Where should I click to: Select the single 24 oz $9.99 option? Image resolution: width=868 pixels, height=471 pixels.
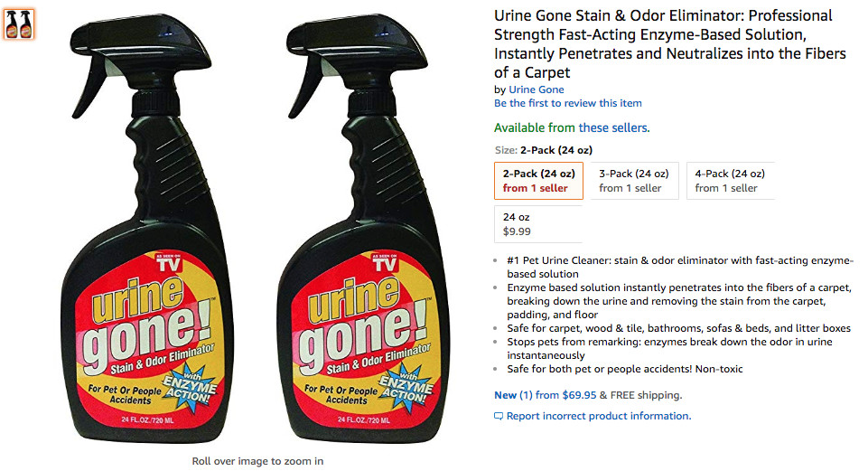click(538, 224)
